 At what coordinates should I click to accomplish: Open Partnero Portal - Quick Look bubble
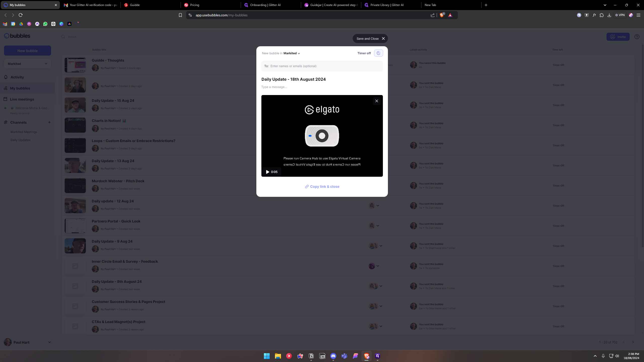[116, 221]
